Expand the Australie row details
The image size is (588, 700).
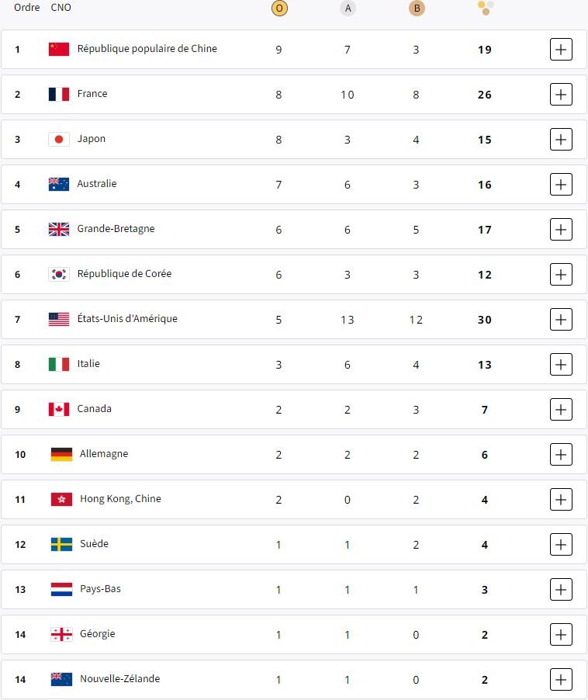[561, 185]
